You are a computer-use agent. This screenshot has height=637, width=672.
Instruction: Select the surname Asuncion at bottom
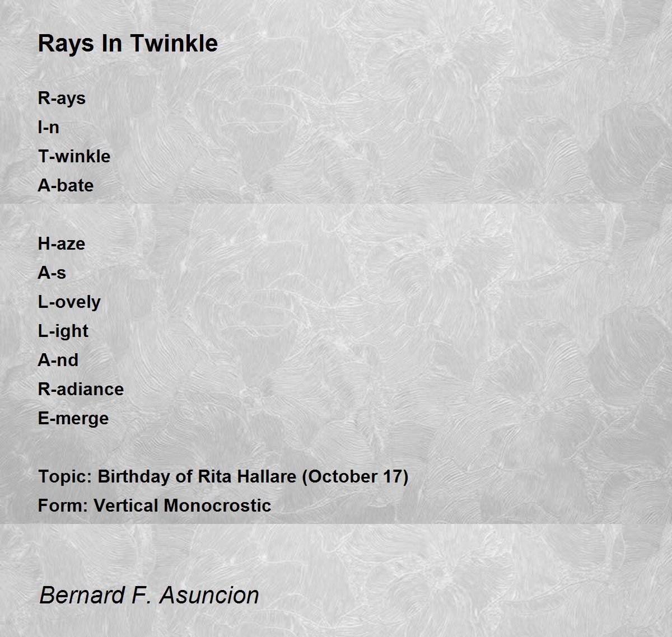[x=209, y=595]
